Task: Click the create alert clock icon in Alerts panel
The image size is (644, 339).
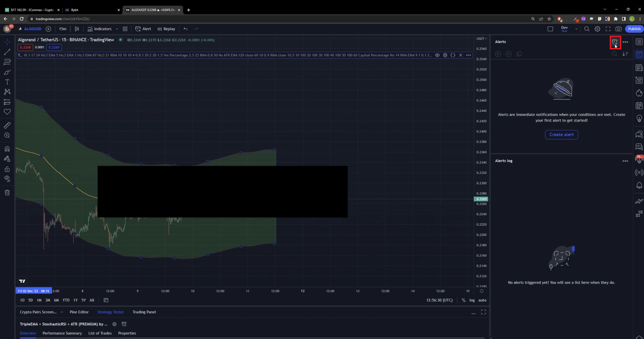Action: point(615,42)
